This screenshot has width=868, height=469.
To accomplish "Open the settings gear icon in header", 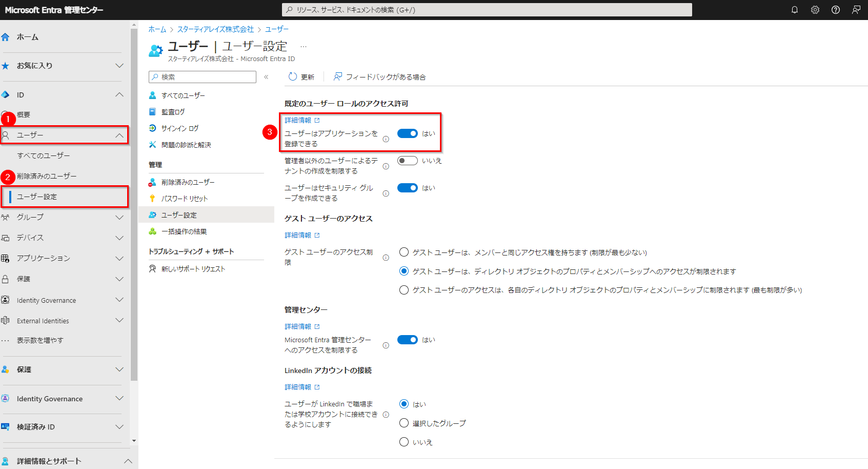I will tap(815, 10).
